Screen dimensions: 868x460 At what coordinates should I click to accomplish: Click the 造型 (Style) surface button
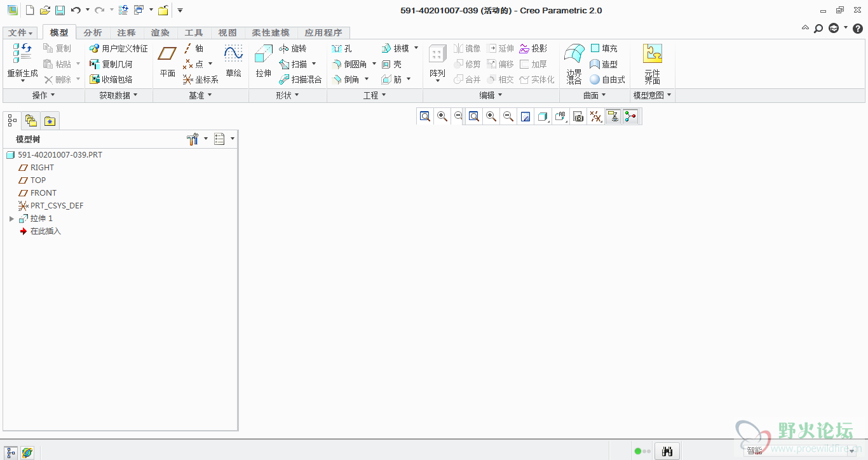click(604, 64)
